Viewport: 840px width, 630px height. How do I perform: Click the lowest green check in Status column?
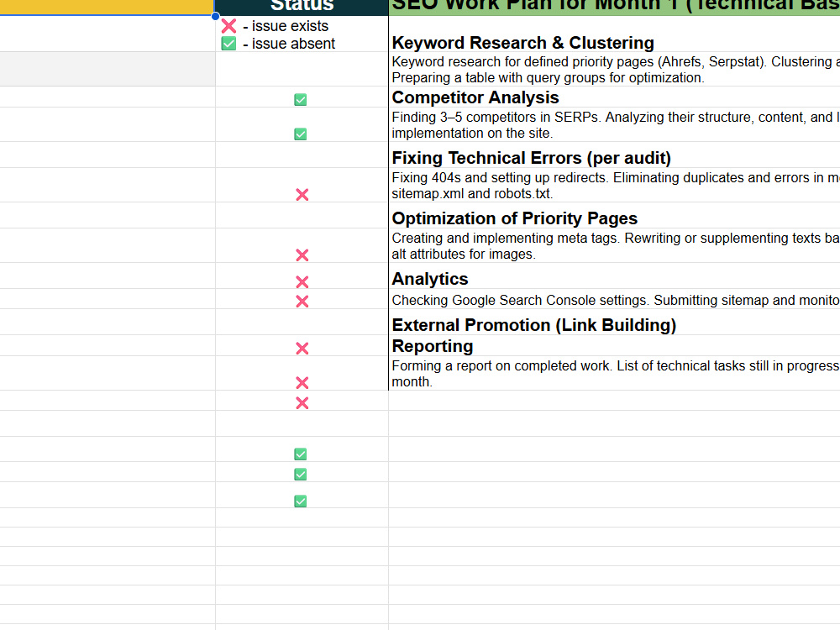click(x=301, y=501)
